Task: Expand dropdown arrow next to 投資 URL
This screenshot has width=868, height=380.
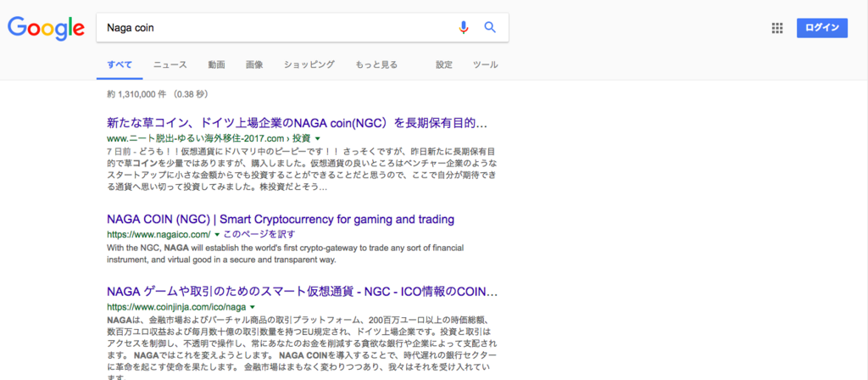Action: click(x=317, y=138)
